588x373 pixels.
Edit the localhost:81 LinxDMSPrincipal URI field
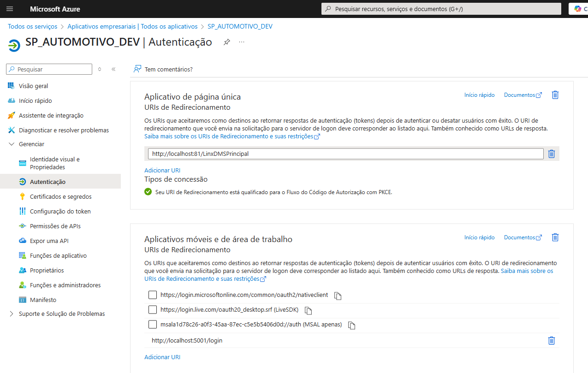click(345, 154)
